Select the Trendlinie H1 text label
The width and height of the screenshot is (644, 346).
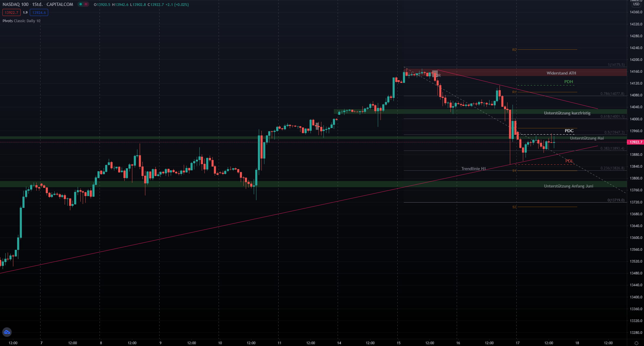(x=473, y=169)
